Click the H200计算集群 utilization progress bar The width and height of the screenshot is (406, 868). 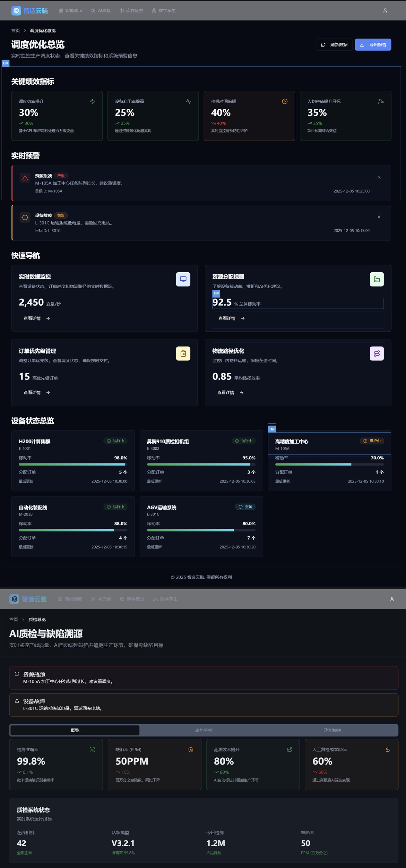tap(73, 464)
